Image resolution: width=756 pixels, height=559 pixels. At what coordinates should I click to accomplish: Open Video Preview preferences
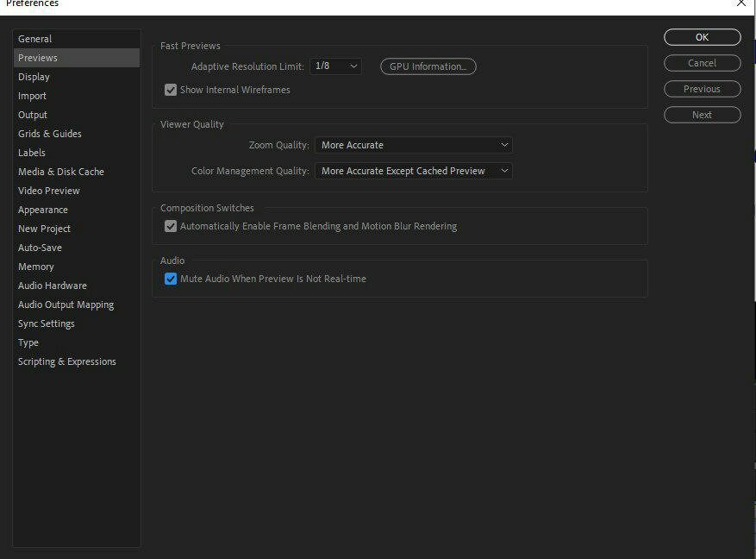pyautogui.click(x=77, y=191)
